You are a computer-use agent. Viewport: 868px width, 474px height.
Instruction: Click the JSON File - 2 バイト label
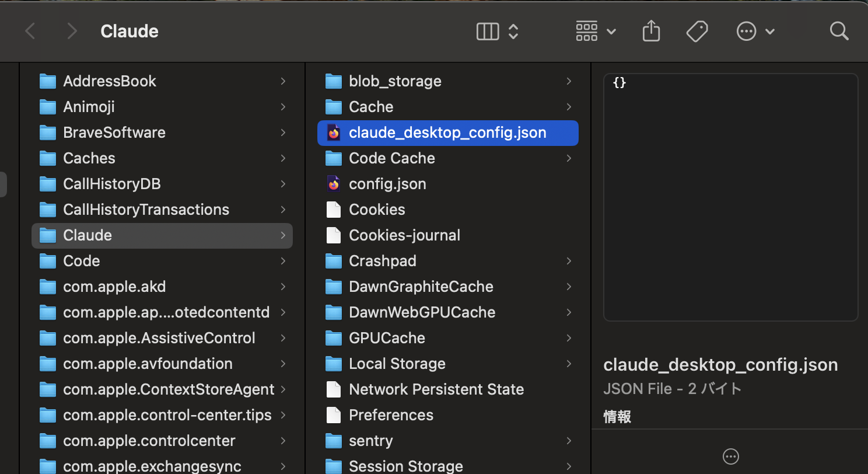coord(673,389)
